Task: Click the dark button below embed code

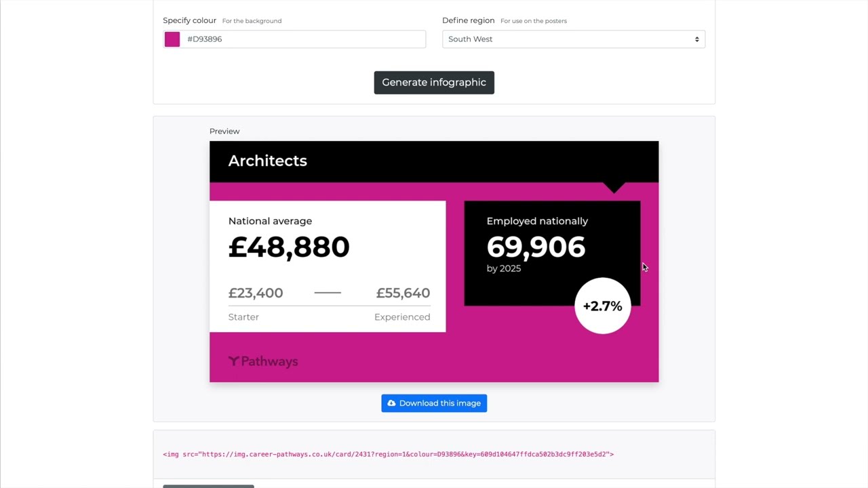Action: click(208, 486)
